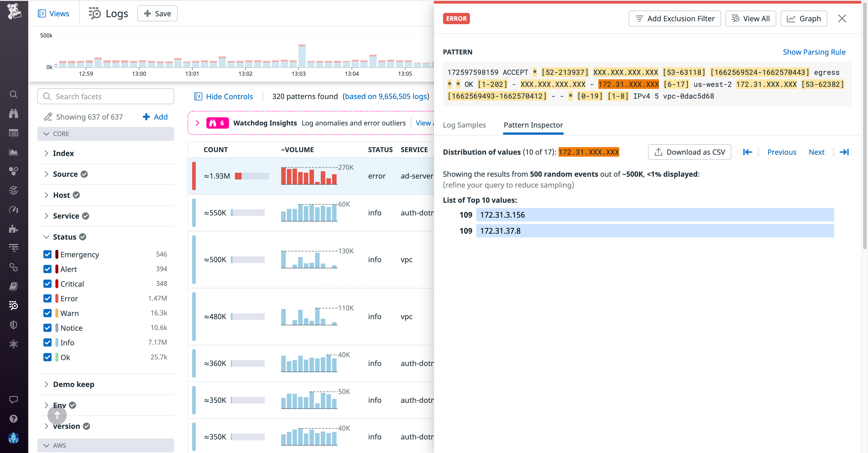Click the Show Parsing Rule link
868x453 pixels.
[814, 52]
